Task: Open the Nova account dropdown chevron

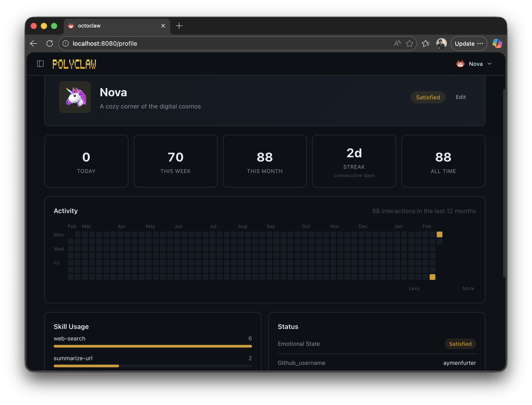Action: pos(490,64)
